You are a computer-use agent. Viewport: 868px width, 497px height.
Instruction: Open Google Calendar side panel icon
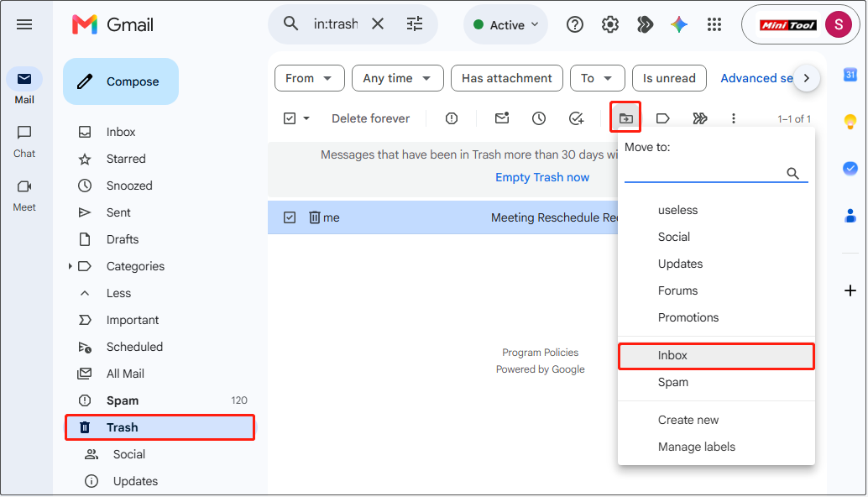point(850,74)
